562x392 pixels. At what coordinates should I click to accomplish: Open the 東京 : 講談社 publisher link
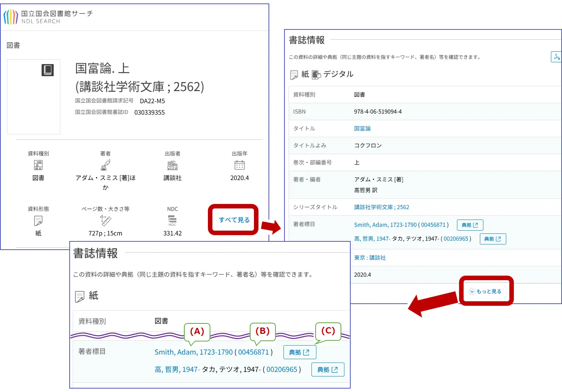[370, 258]
